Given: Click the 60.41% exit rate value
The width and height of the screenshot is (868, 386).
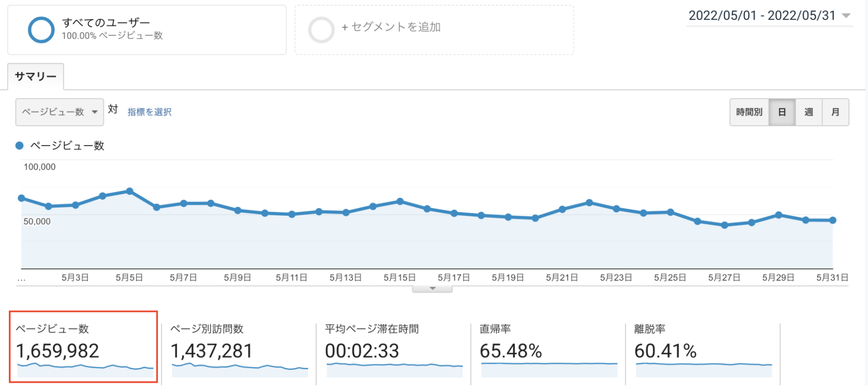Looking at the screenshot, I should coord(665,351).
